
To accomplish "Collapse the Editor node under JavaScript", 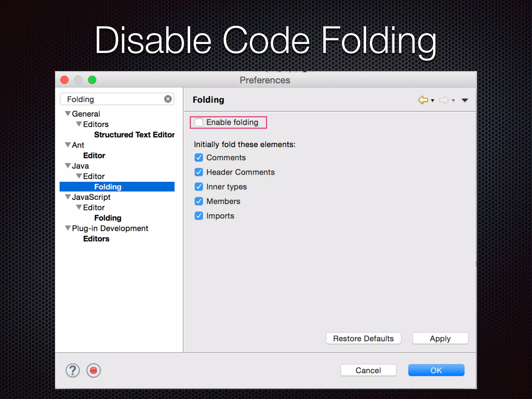I will [79, 207].
